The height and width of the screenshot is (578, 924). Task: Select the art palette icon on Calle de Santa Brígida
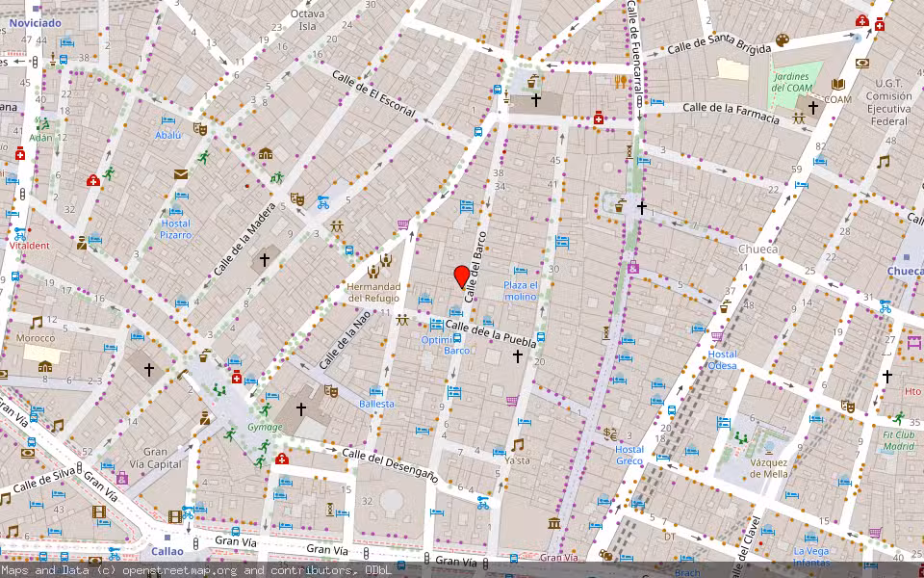click(x=782, y=40)
